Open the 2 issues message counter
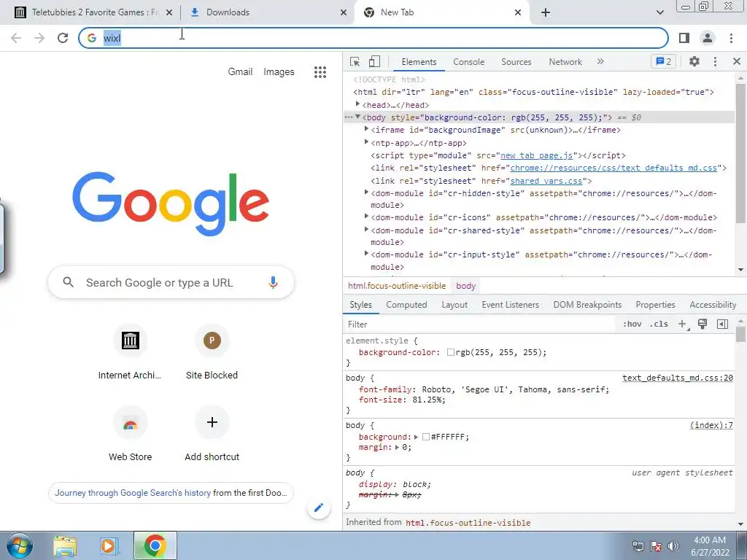 (x=663, y=61)
